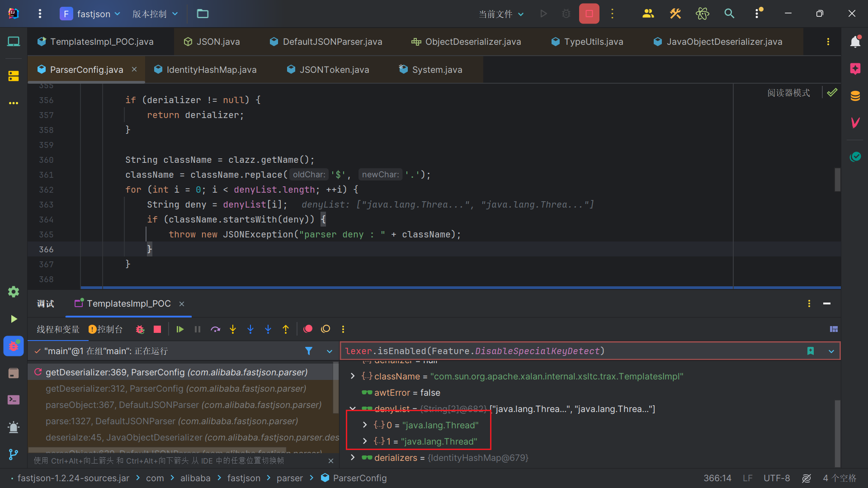This screenshot has height=488, width=868.
Task: Open the 版本控制 dropdown
Action: point(155,14)
